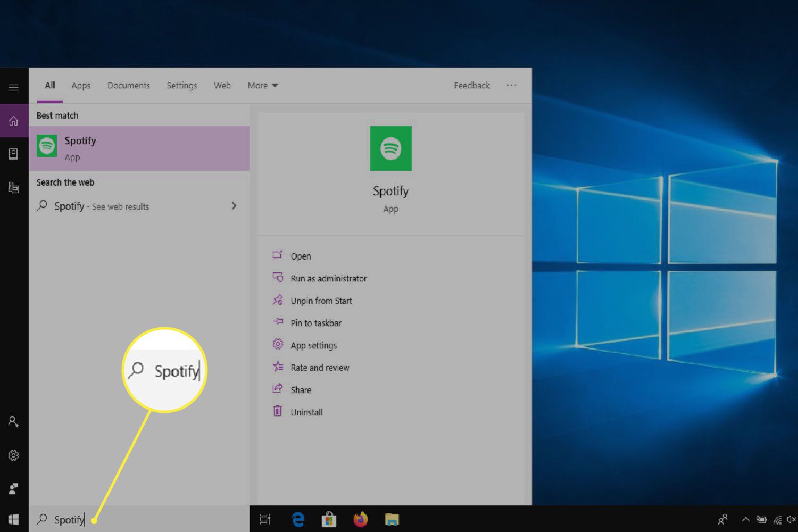Viewport: 798px width, 532px height.
Task: Open the hamburger menu in the search sidebar
Action: coord(14,87)
